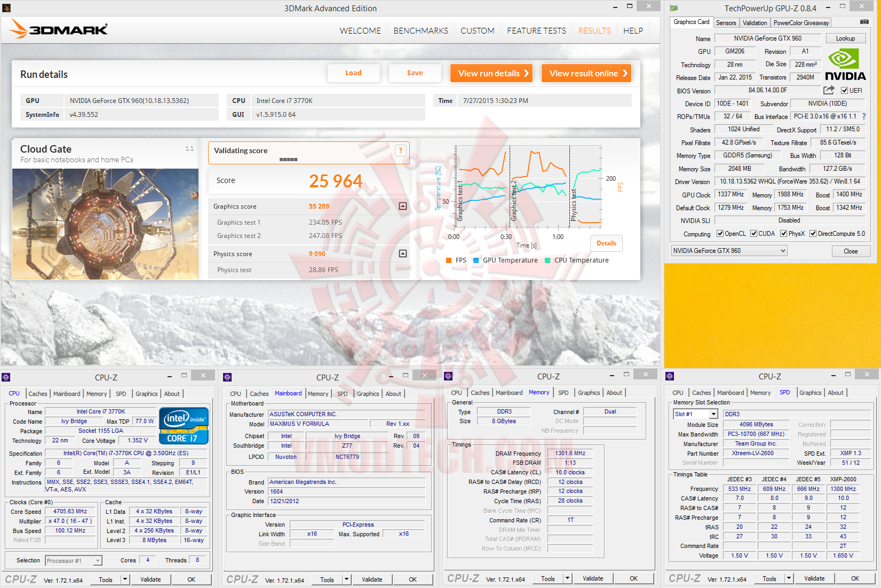Collapse the Graphics score section
The image size is (881, 588).
point(403,206)
